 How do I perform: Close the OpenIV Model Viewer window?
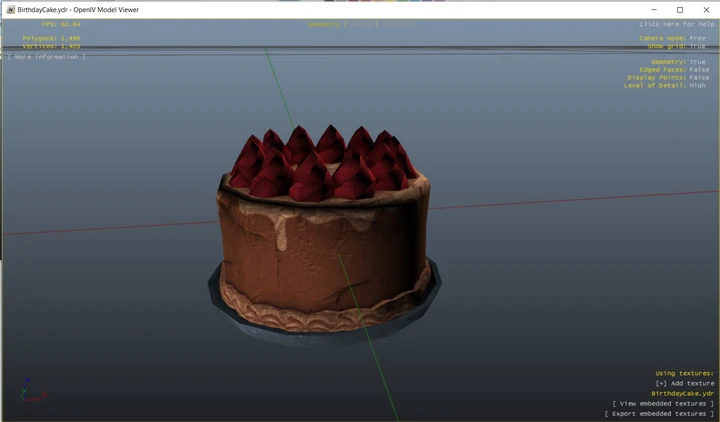click(x=706, y=10)
